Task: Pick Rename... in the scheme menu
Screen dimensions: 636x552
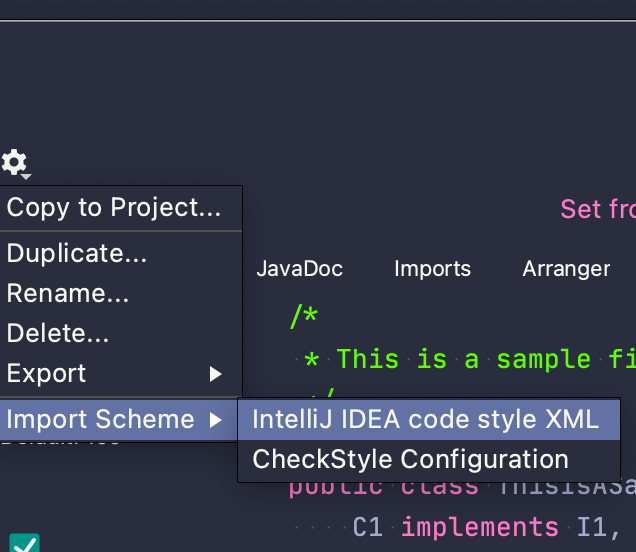Action: (67, 294)
